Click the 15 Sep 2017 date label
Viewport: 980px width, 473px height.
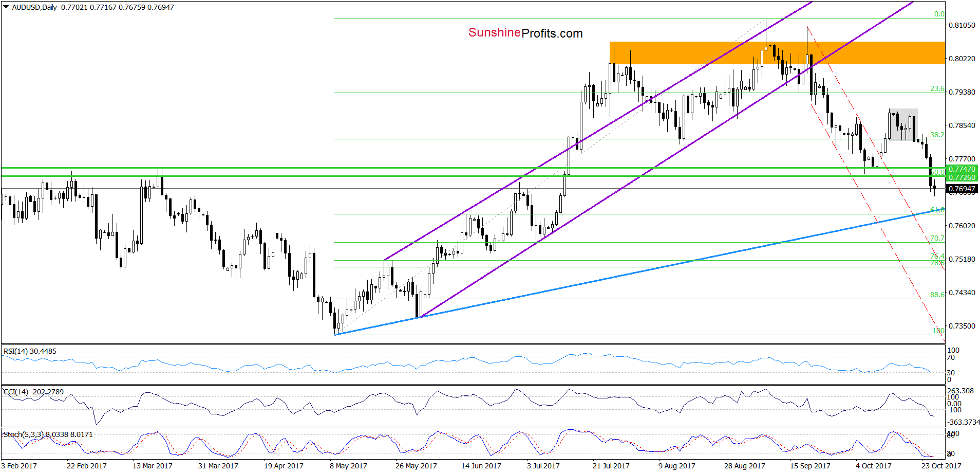tap(810, 466)
